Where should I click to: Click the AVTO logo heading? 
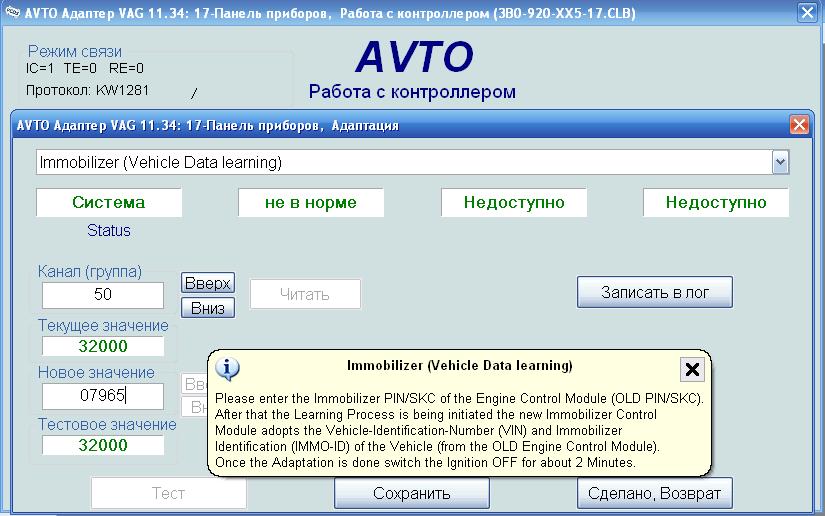415,57
